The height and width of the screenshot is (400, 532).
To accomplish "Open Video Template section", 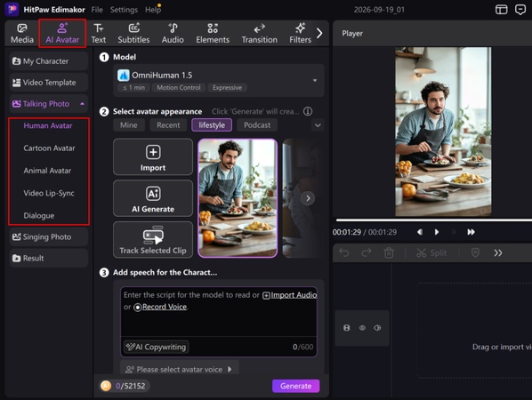I will tap(49, 83).
